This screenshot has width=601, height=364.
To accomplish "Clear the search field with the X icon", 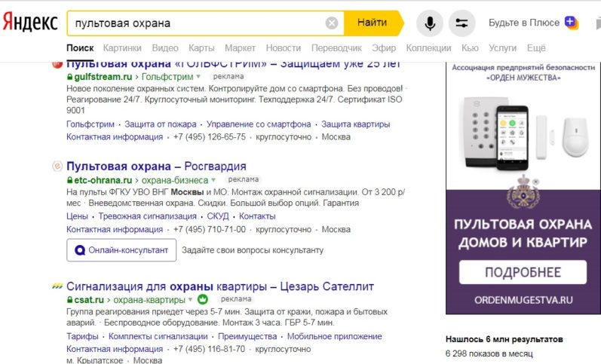I will coord(332,23).
